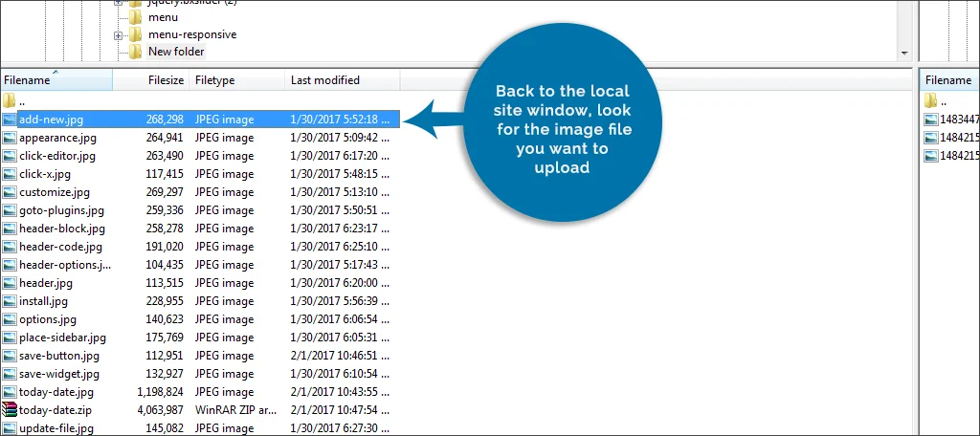Viewport: 980px width, 436px height.
Task: Select the save-widget.jpg file
Action: coord(59,374)
